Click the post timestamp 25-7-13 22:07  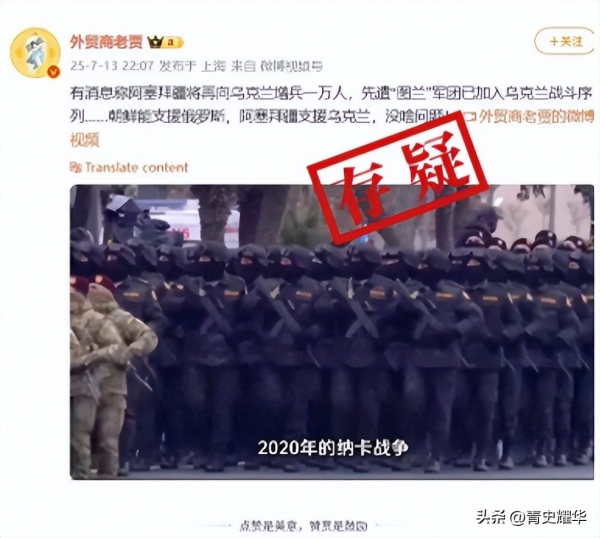112,66
